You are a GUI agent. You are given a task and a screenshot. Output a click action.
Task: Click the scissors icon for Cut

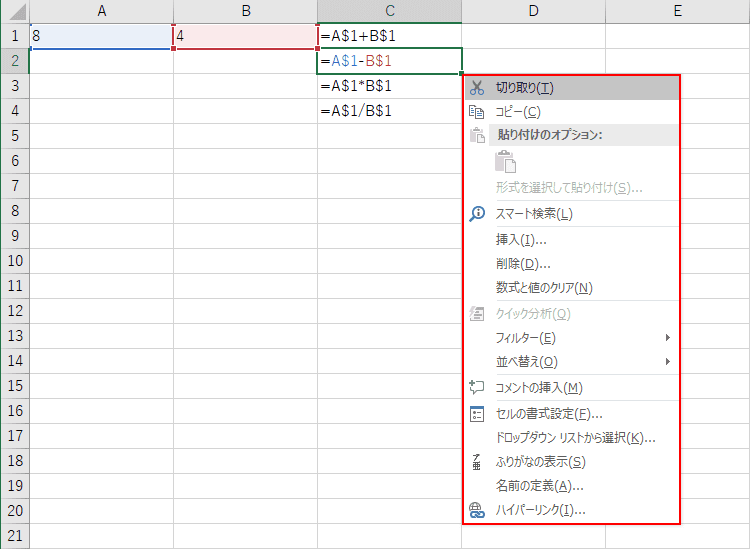coord(477,88)
